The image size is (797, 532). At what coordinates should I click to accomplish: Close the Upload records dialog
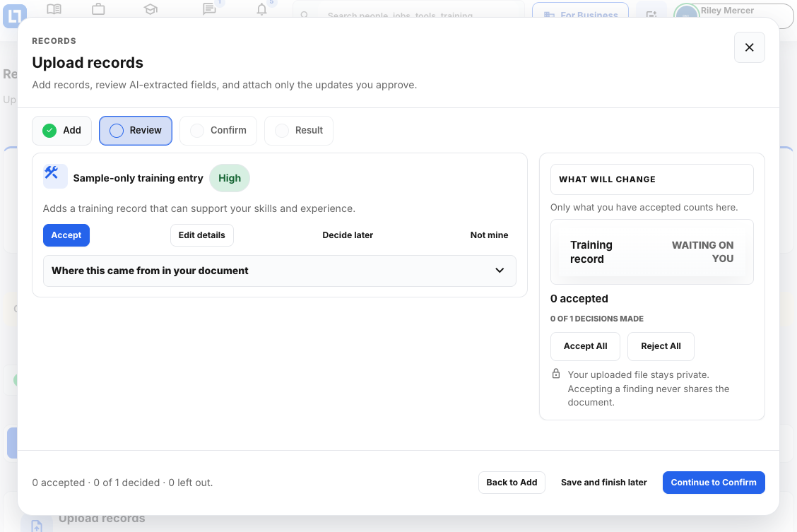749,47
